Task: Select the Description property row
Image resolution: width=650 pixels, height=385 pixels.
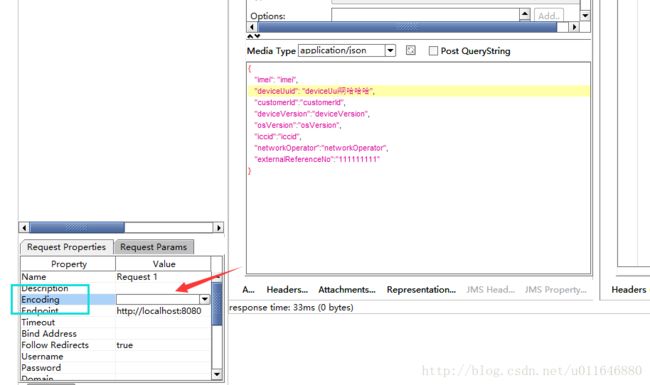Action: tap(116, 288)
